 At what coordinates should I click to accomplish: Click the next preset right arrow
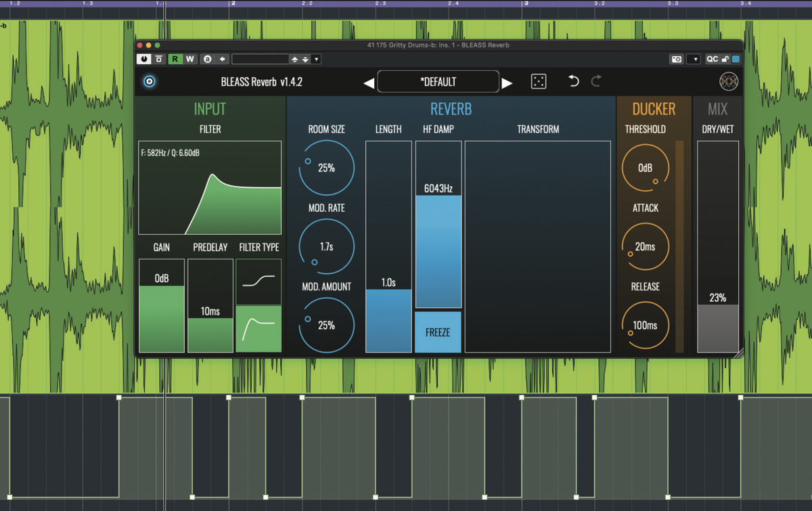tap(508, 81)
